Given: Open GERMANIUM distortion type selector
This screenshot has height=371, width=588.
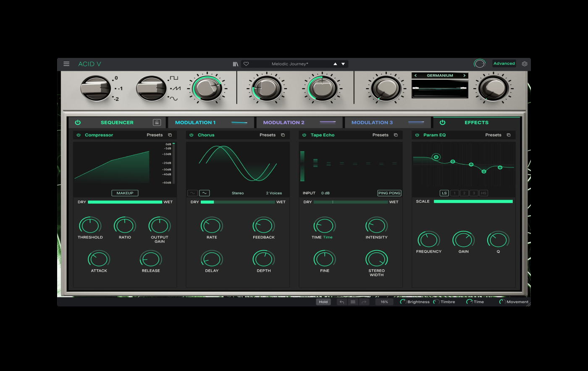Looking at the screenshot, I should tap(440, 76).
